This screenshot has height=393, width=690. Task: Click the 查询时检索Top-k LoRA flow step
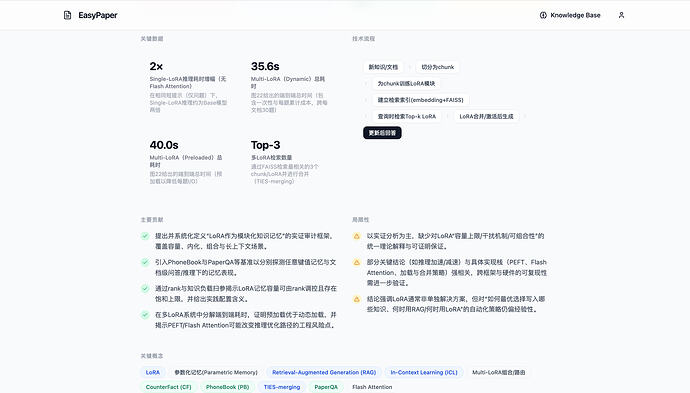point(407,116)
